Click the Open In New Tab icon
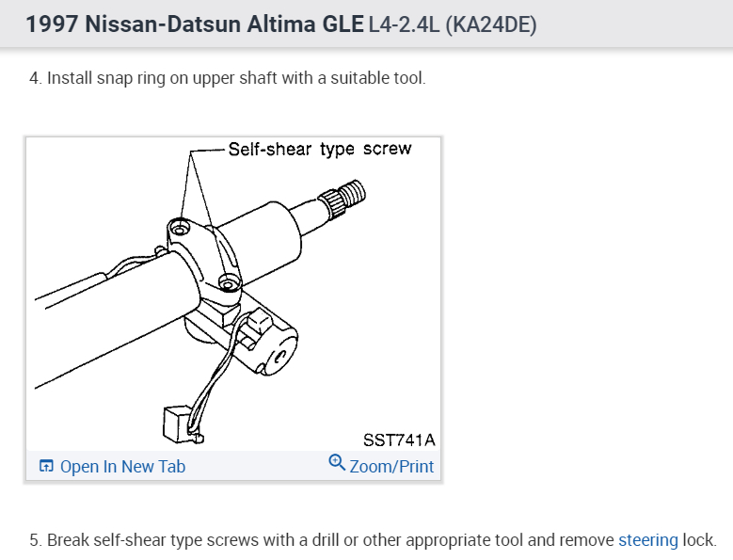Screen dimensions: 733x560 [x=46, y=467]
